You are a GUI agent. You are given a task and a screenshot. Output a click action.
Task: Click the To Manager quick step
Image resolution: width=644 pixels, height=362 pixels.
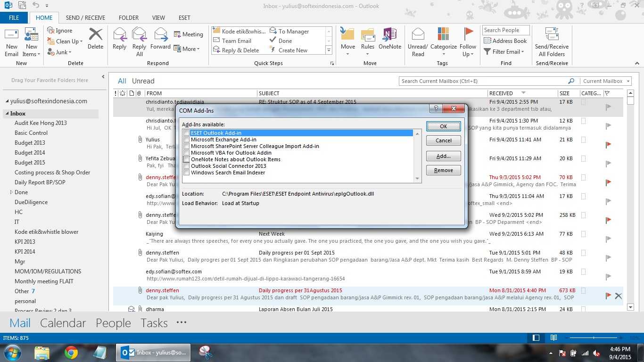(x=289, y=32)
